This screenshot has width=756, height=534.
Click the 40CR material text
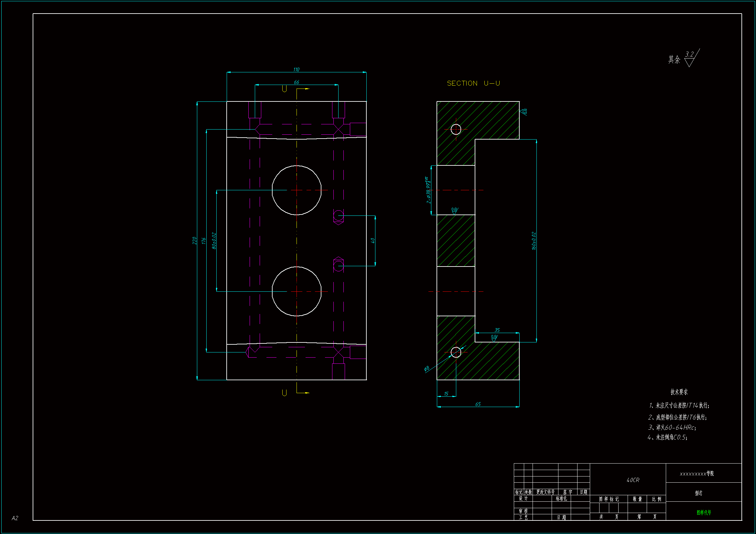633,480
